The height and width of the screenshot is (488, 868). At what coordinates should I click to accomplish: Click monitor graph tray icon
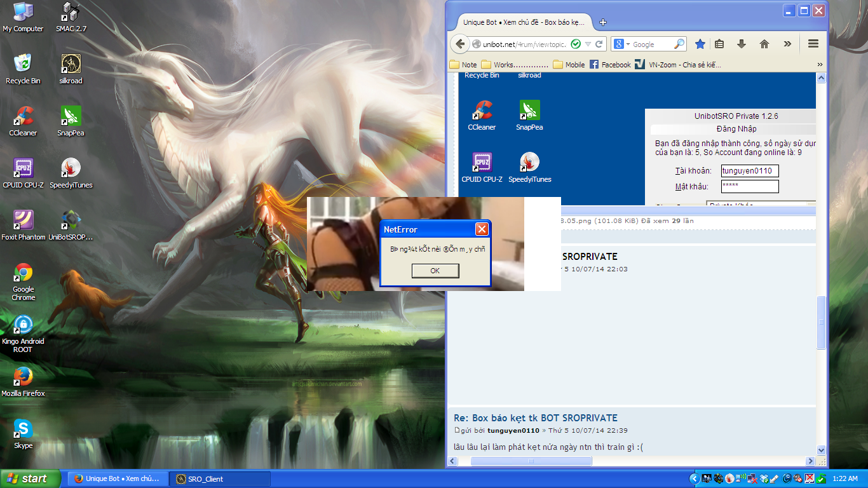pyautogui.click(x=707, y=478)
